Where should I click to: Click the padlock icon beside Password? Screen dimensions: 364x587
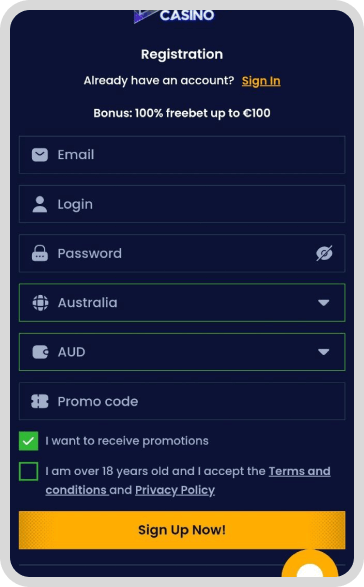[x=40, y=253]
